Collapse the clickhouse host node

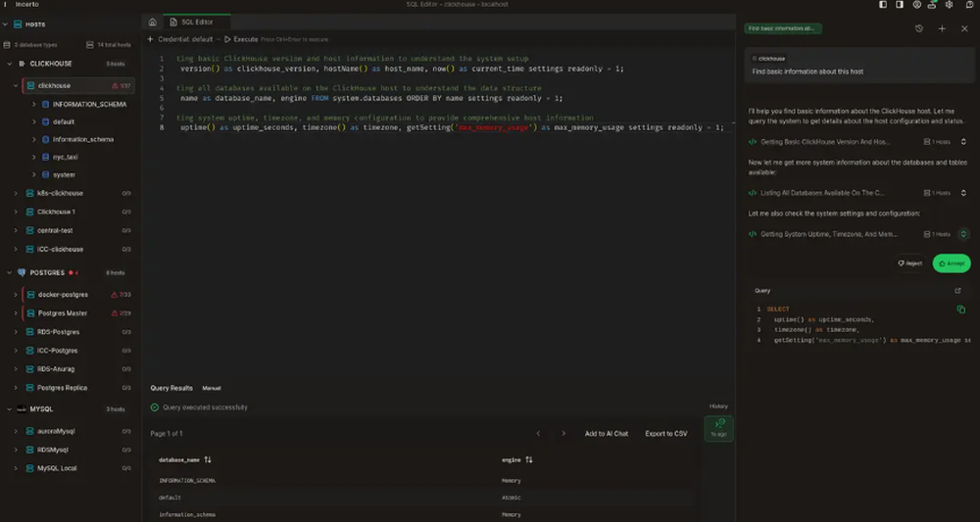click(16, 85)
